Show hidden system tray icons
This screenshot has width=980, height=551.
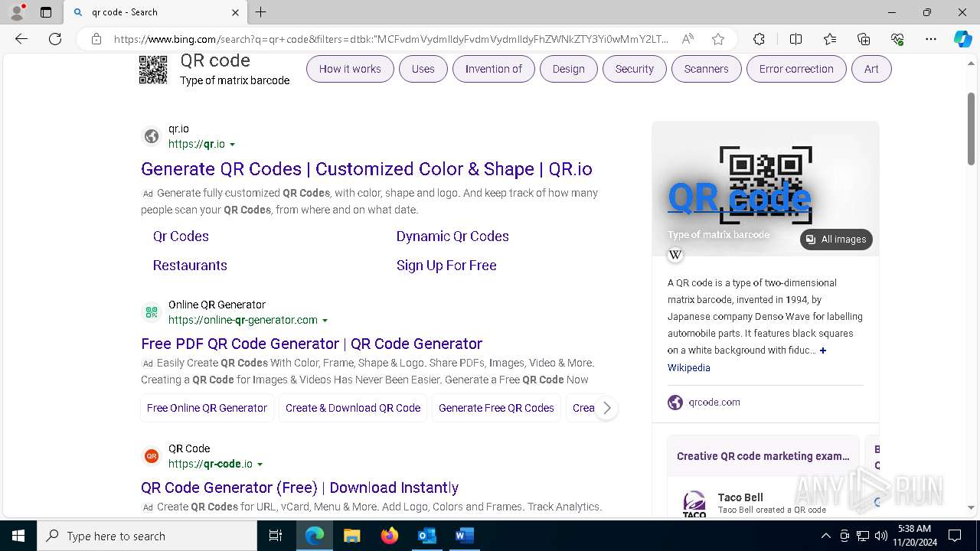click(825, 536)
